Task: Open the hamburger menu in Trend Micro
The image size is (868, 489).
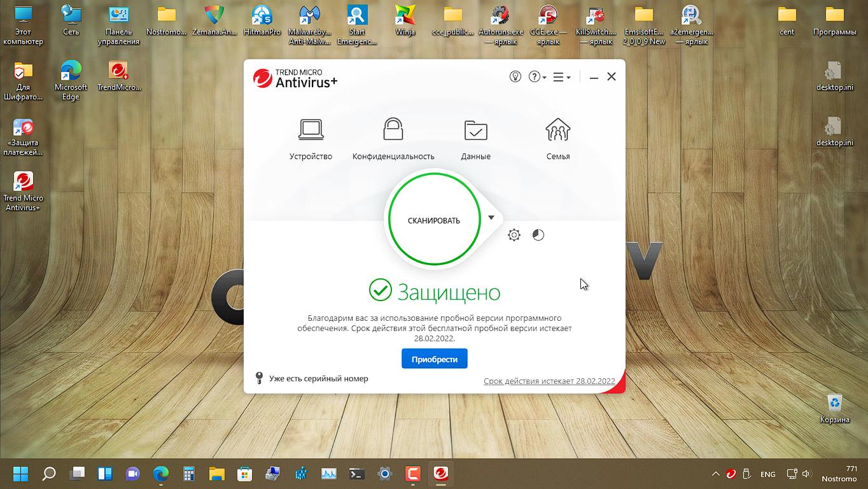Action: tap(561, 76)
